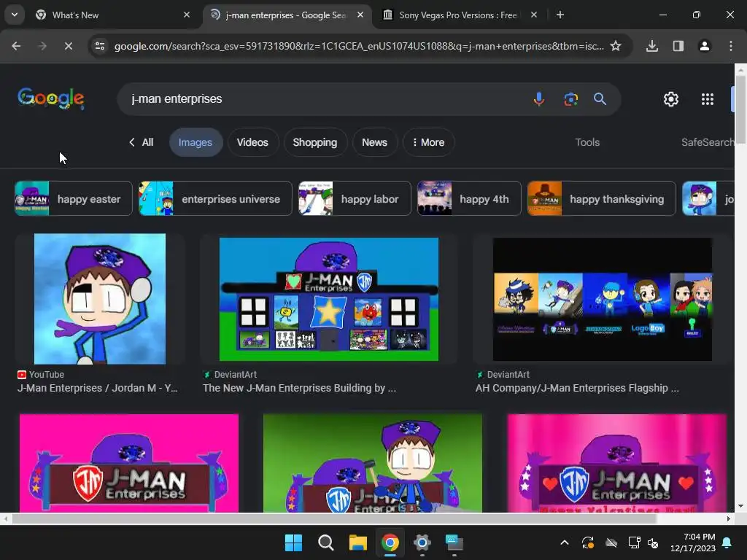The height and width of the screenshot is (560, 747).
Task: Select the News filter tab
Action: coord(374,142)
